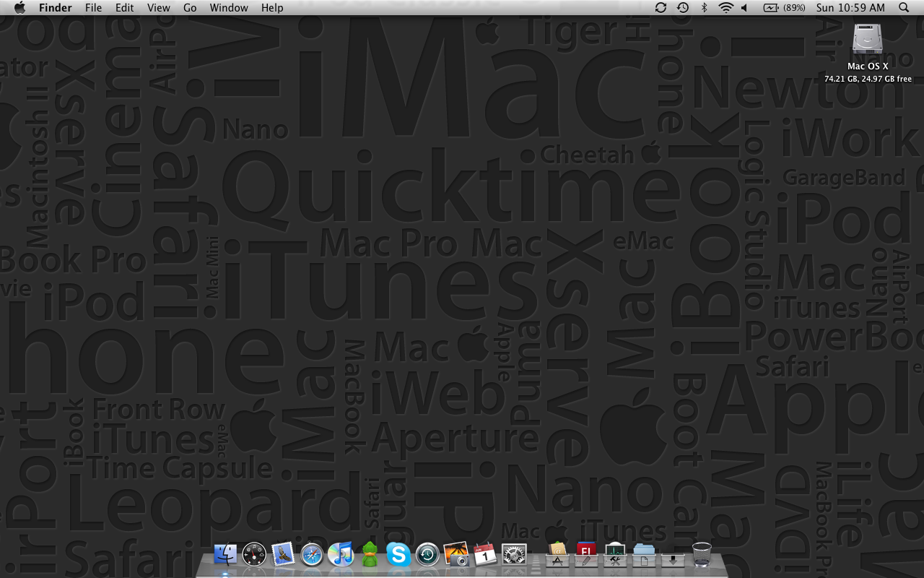Open the Wi-Fi status menu

tap(725, 8)
